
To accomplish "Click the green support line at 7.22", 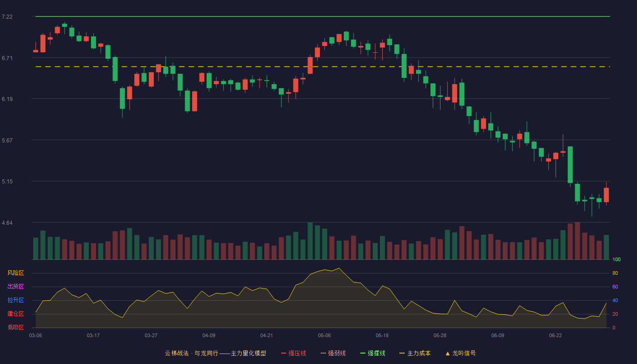I will (x=323, y=16).
